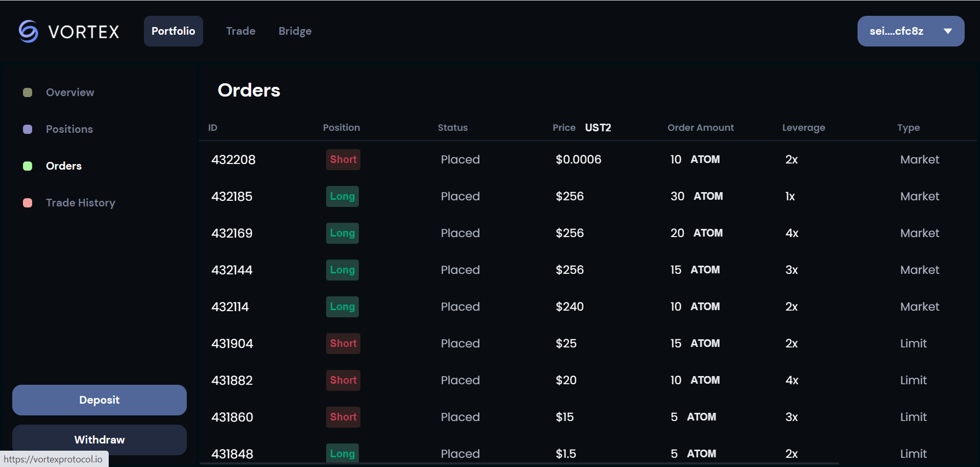Click the VORTEX brand name

[84, 32]
